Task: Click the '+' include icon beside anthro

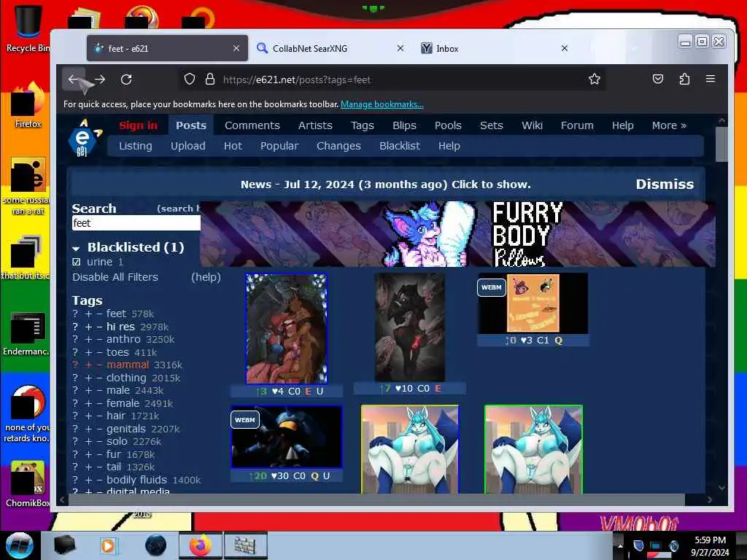Action: [88, 340]
